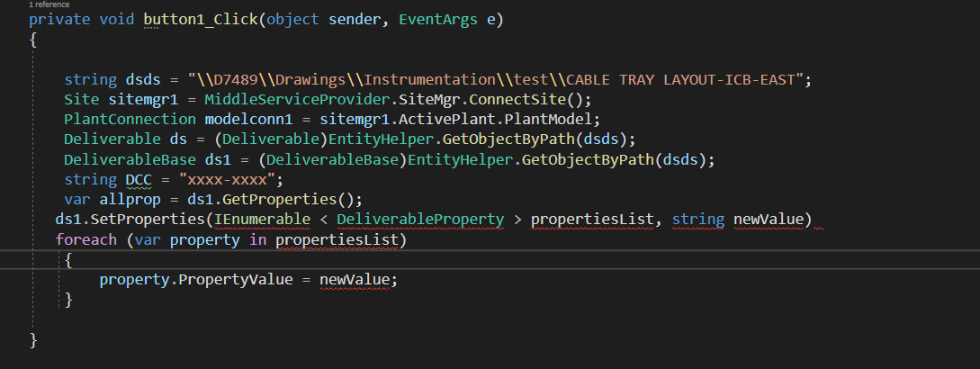Image resolution: width=980 pixels, height=369 pixels.
Task: Click the DeliverableProperty generic type
Action: [x=420, y=220]
